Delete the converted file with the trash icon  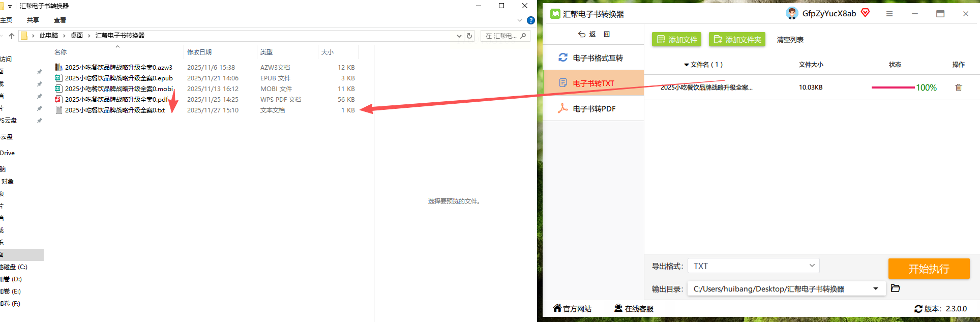coord(958,87)
